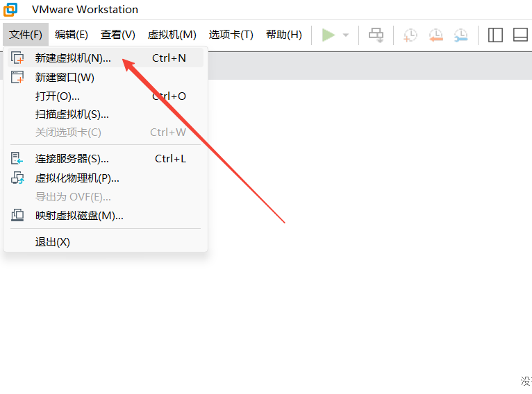This screenshot has height=394, width=532.
Task: Open the 查看(V) menu
Action: pos(118,35)
